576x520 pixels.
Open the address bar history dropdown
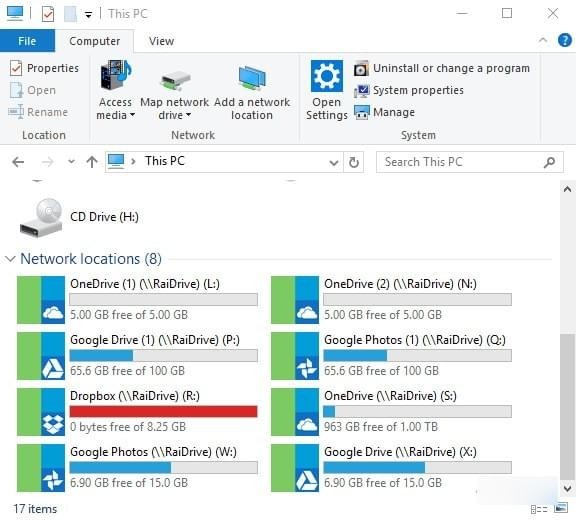tap(334, 162)
